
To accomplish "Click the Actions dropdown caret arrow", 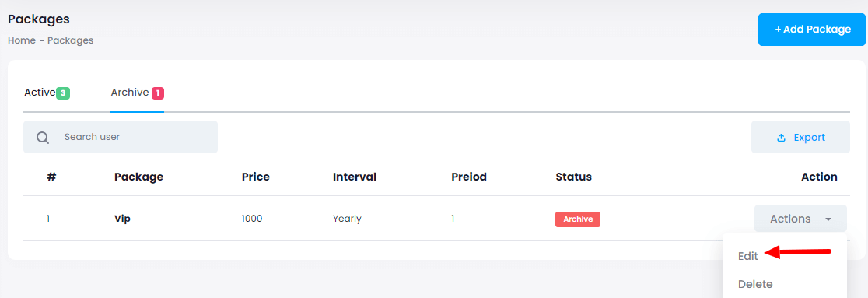I will click(828, 219).
